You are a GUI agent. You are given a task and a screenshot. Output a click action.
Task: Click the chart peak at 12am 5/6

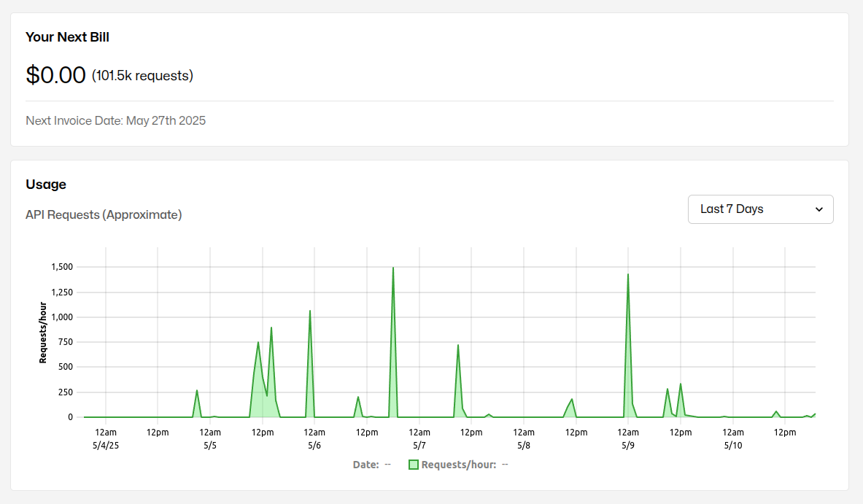(x=310, y=311)
